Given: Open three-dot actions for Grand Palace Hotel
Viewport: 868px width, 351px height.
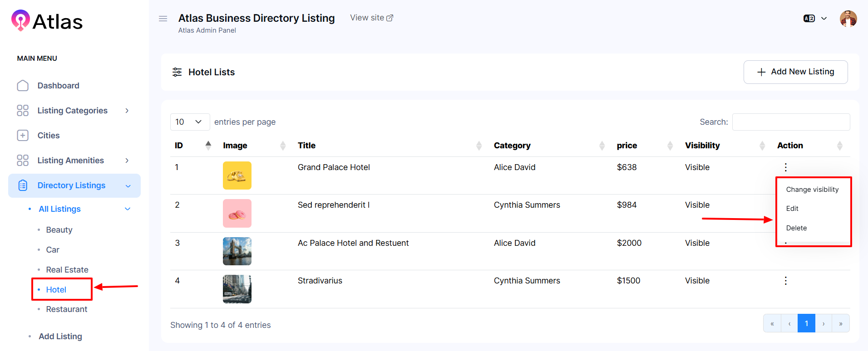Looking at the screenshot, I should pos(785,167).
